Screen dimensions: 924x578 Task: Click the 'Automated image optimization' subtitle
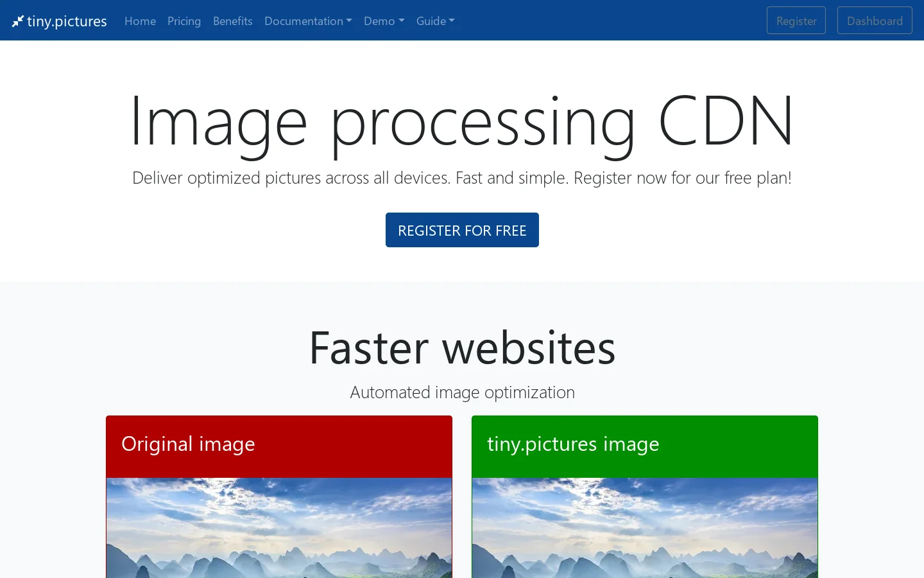pyautogui.click(x=462, y=392)
